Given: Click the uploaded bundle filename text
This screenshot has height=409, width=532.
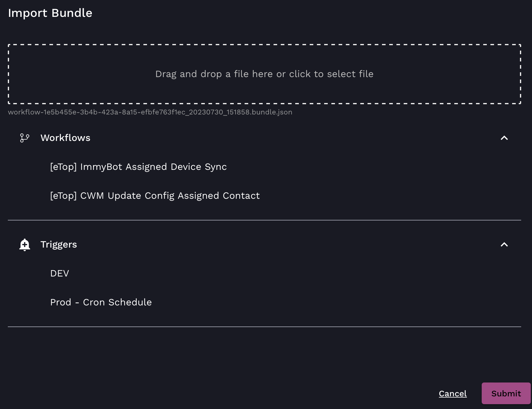Looking at the screenshot, I should (150, 112).
